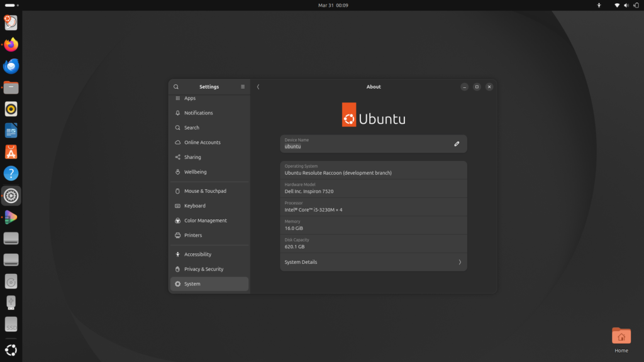The image size is (644, 362).
Task: Click the back arrow in About header
Action: pos(258,87)
